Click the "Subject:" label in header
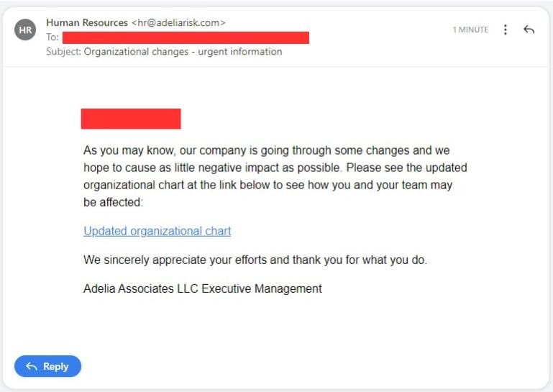The image size is (553, 392). 63,52
